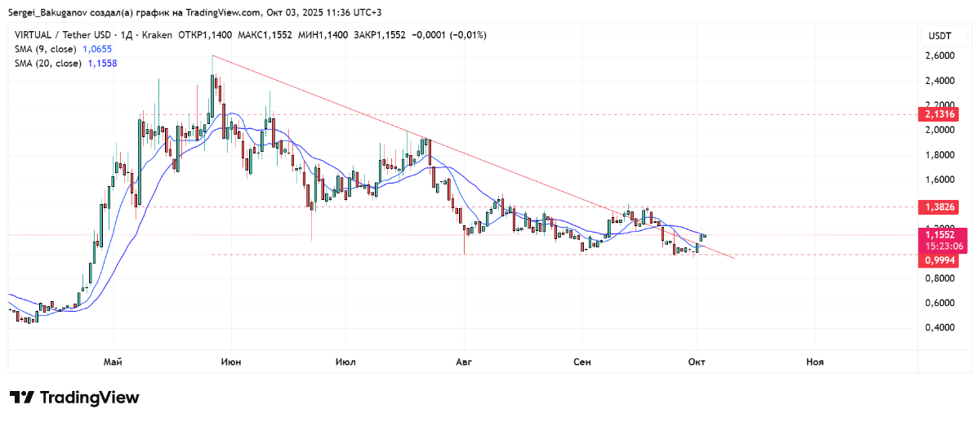Select the SMA (20, close) indicator legend

49,63
